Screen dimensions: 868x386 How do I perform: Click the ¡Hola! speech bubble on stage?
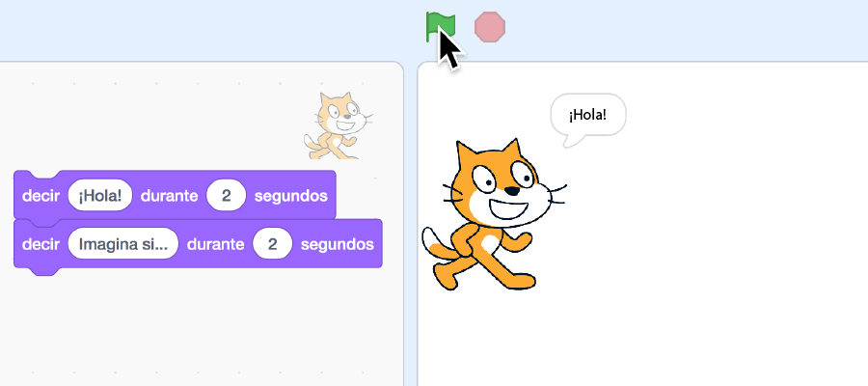click(588, 115)
